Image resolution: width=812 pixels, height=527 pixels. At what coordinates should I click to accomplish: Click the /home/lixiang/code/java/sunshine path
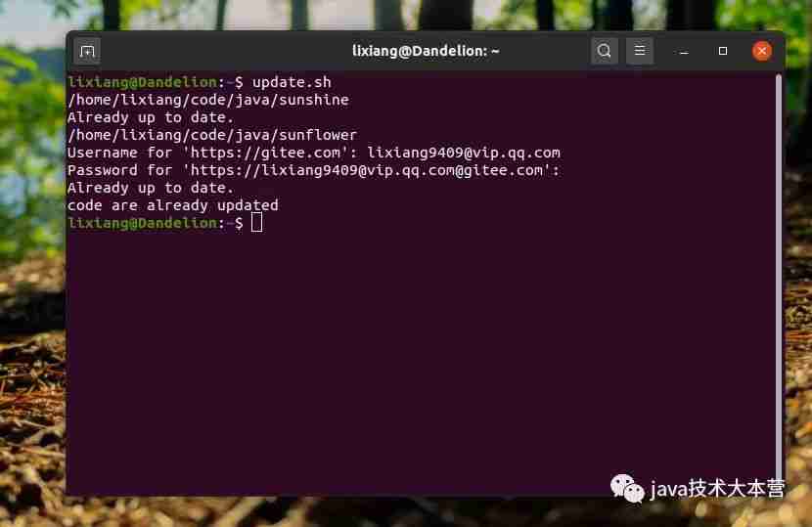pyautogui.click(x=208, y=100)
